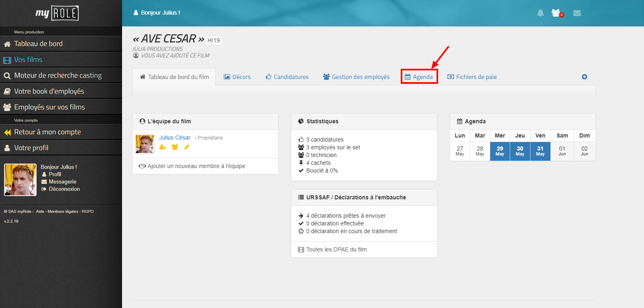Click Ajouter un nouveau membre à l'équipe

point(192,166)
